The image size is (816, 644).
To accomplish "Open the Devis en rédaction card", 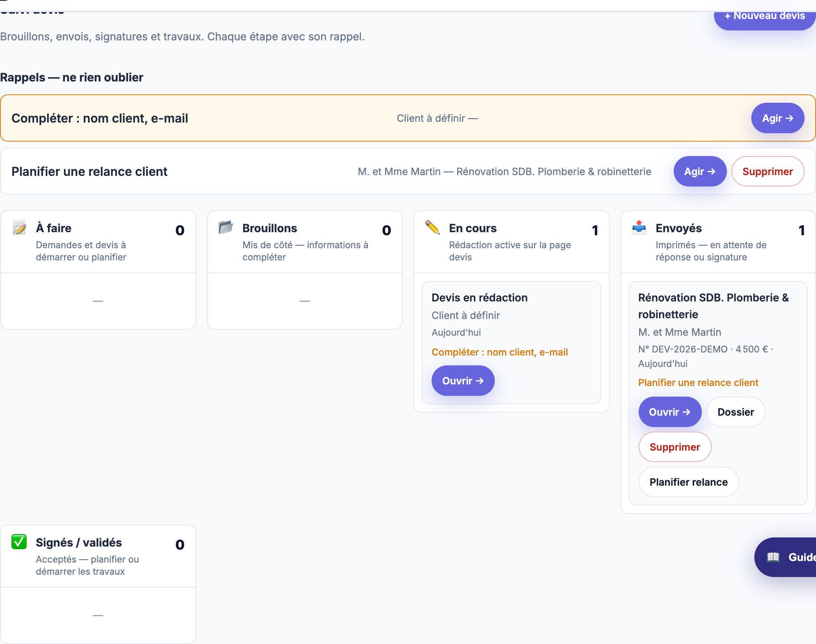I will 463,381.
